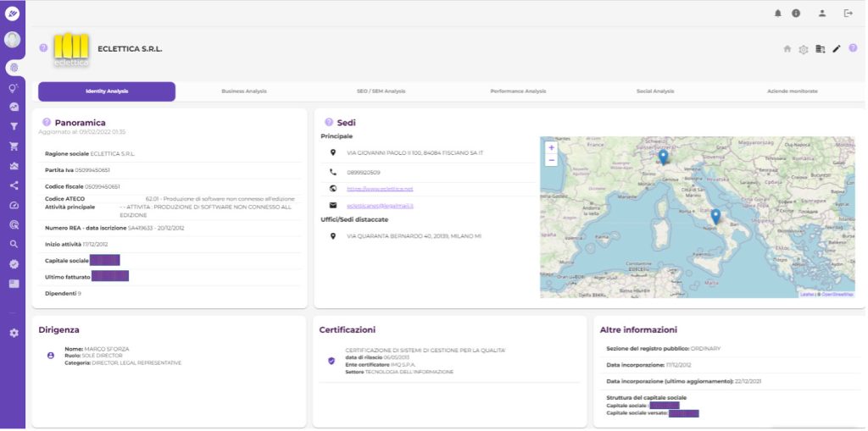Zoom out on the map
868x431 pixels.
point(551,159)
